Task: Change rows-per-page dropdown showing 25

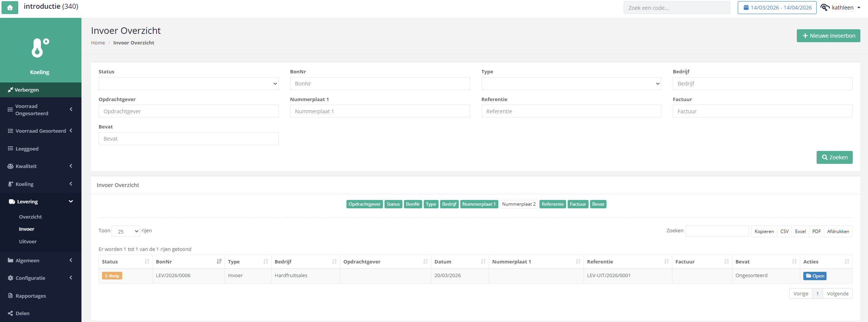Action: tap(126, 231)
